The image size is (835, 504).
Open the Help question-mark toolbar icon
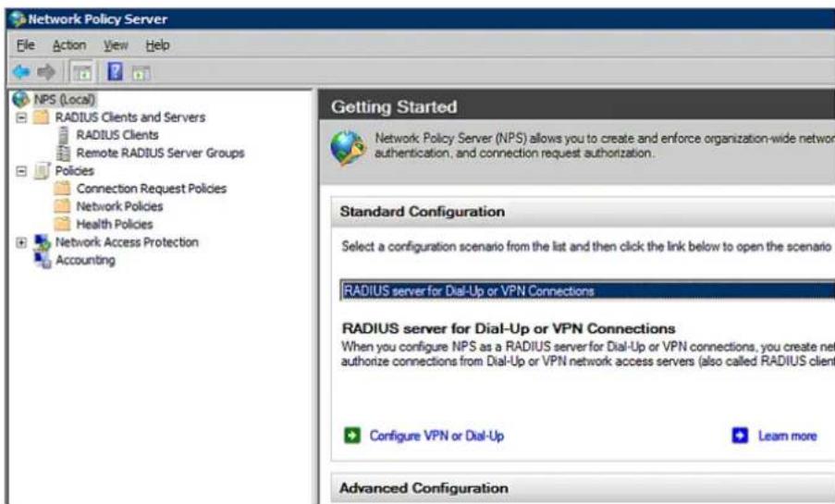pyautogui.click(x=115, y=71)
